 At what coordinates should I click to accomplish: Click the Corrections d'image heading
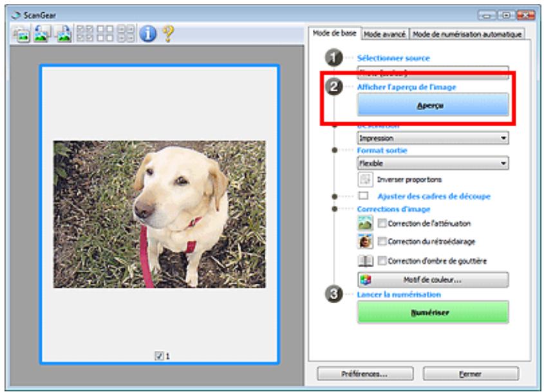point(393,209)
